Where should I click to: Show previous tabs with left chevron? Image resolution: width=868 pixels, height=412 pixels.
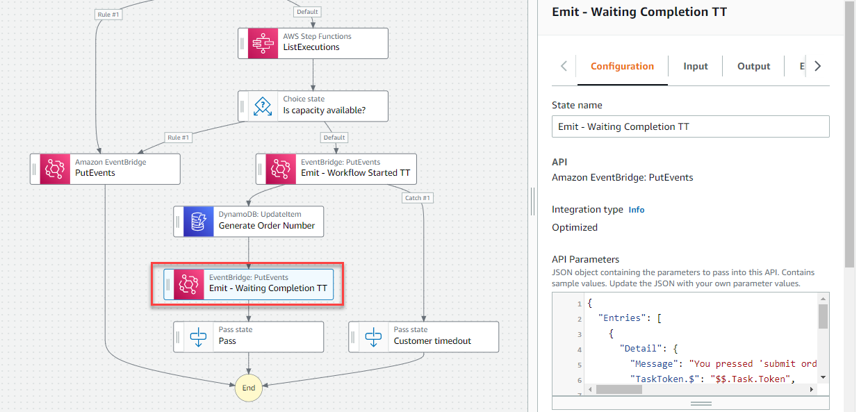click(564, 66)
